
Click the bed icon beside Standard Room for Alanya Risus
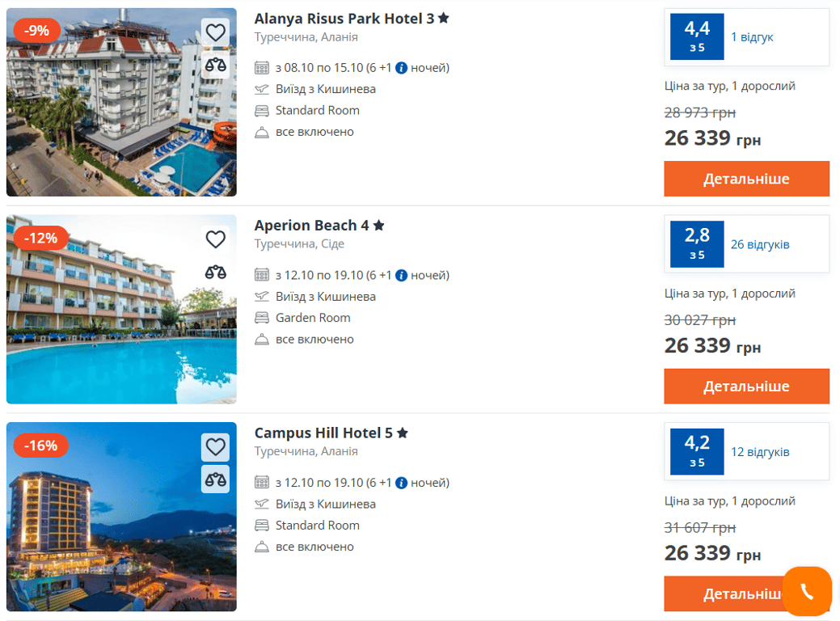262,110
